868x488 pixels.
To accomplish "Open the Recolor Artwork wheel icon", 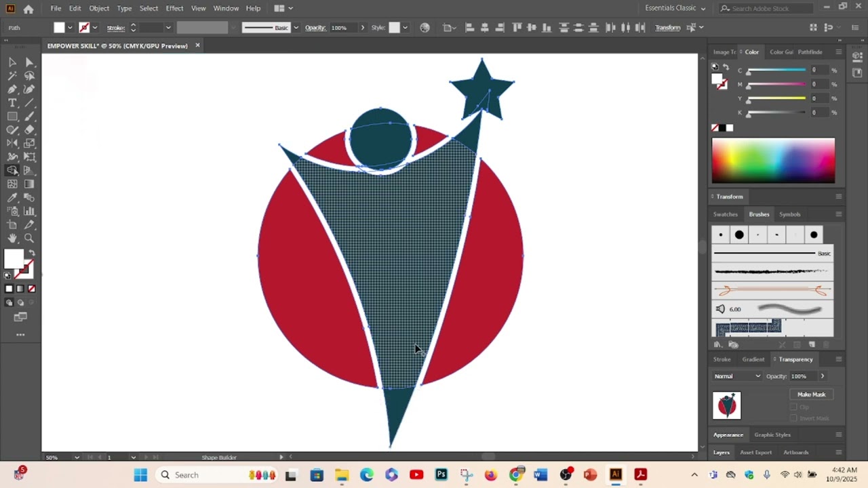I will pos(425,28).
